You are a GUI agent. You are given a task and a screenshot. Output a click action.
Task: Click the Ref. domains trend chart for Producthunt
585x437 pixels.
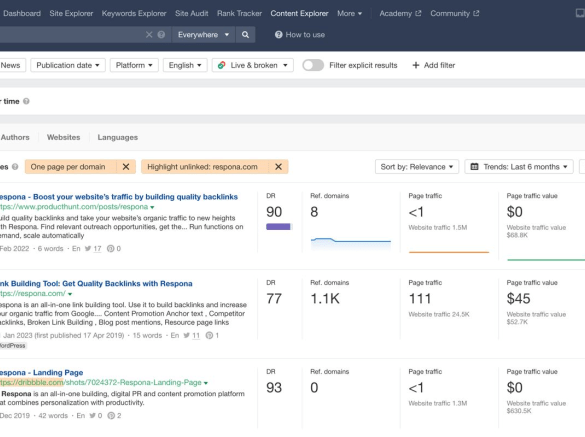351,243
